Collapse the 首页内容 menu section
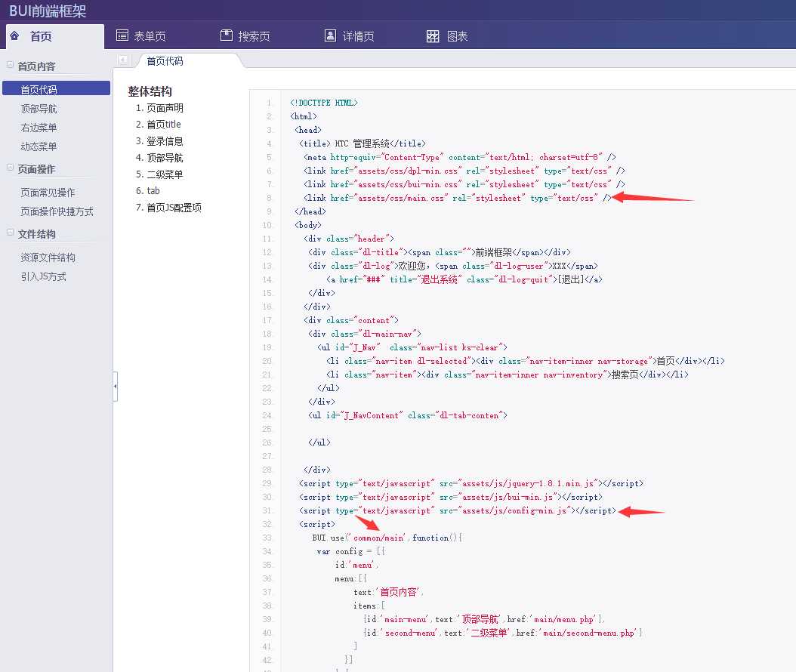The width and height of the screenshot is (796, 672). pyautogui.click(x=10, y=65)
